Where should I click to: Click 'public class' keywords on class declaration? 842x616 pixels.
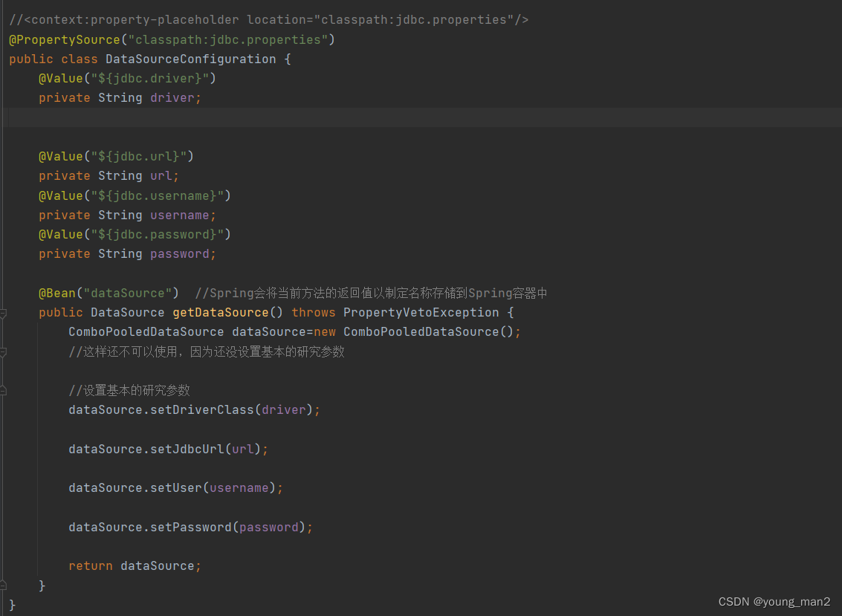pyautogui.click(x=54, y=59)
